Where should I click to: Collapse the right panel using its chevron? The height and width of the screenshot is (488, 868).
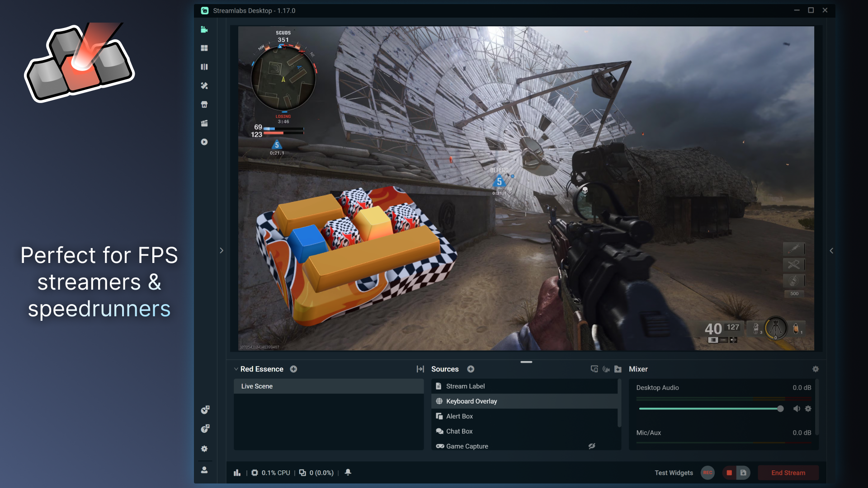pyautogui.click(x=831, y=251)
